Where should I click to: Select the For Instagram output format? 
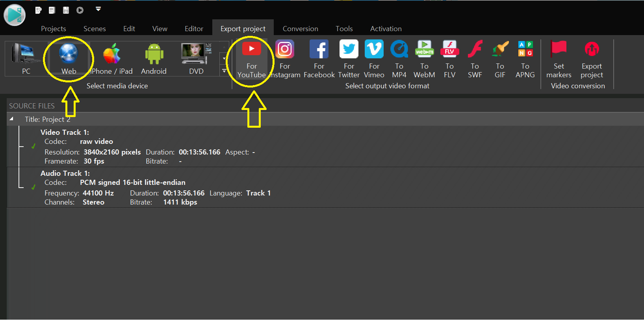[284, 59]
